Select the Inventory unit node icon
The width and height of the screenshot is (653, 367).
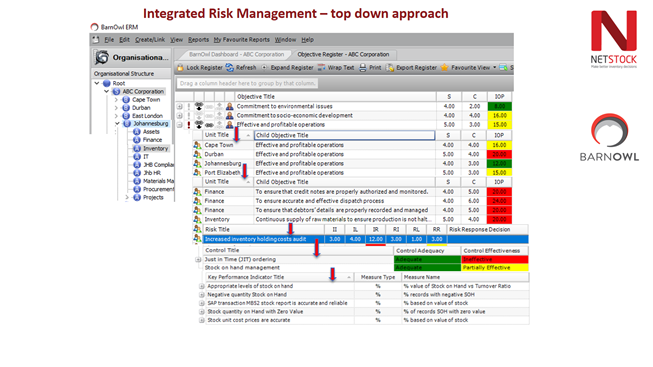[137, 148]
